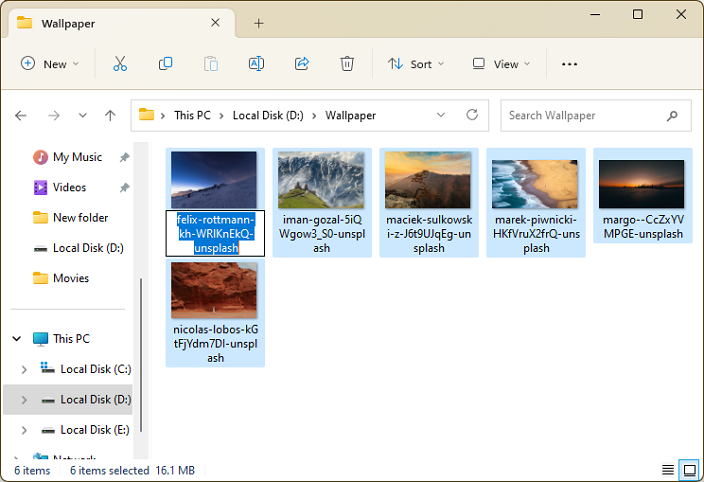
Task: Expand address bar history dropdown
Action: pos(441,115)
